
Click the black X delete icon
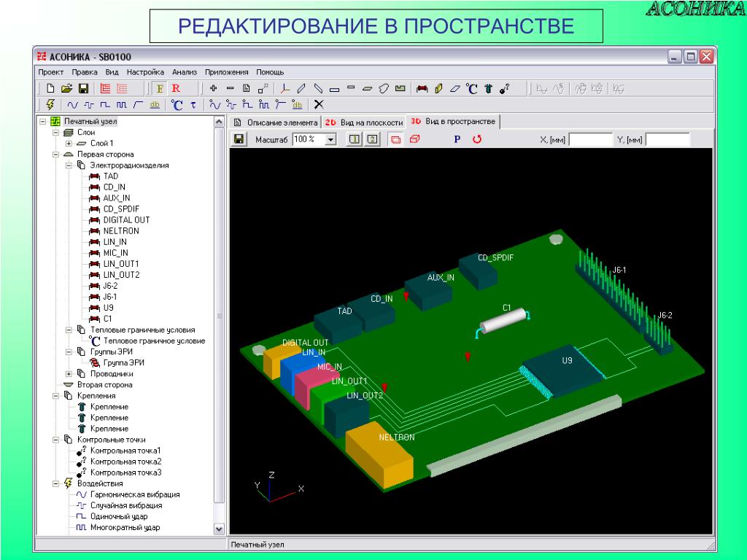coord(319,104)
